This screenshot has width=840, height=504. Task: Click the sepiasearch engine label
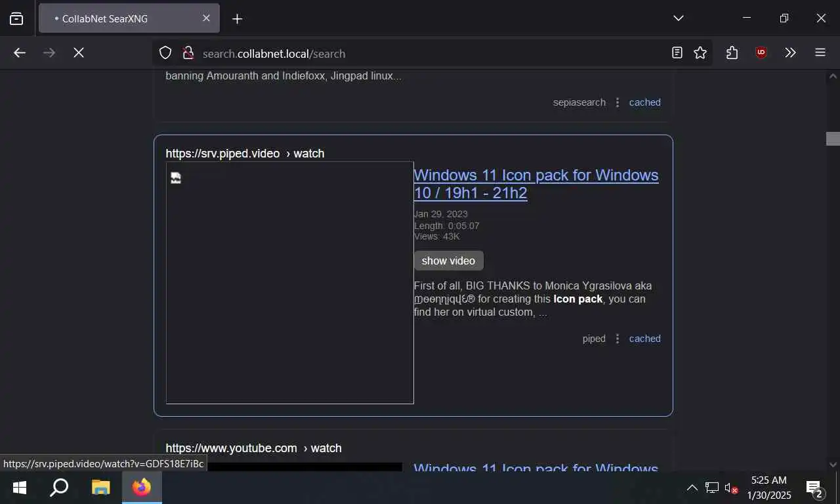pos(579,102)
